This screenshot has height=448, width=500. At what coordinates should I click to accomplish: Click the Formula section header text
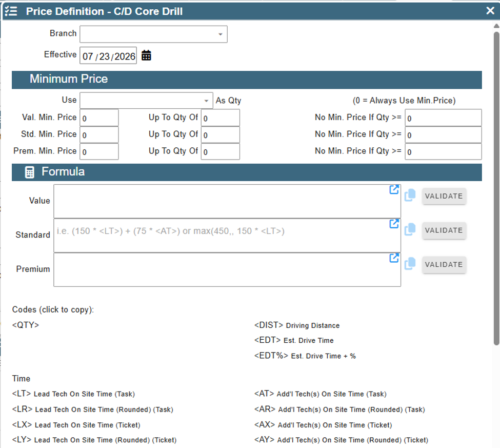pyautogui.click(x=63, y=172)
